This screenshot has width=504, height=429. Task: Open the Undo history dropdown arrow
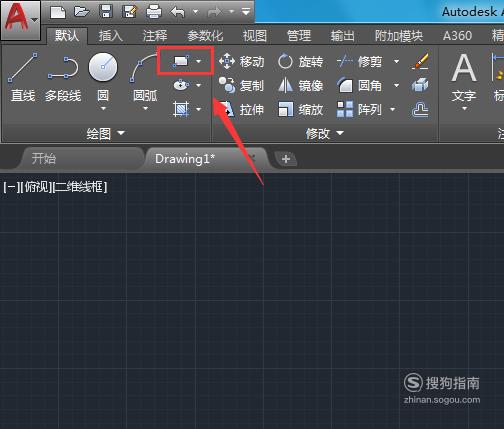point(196,12)
